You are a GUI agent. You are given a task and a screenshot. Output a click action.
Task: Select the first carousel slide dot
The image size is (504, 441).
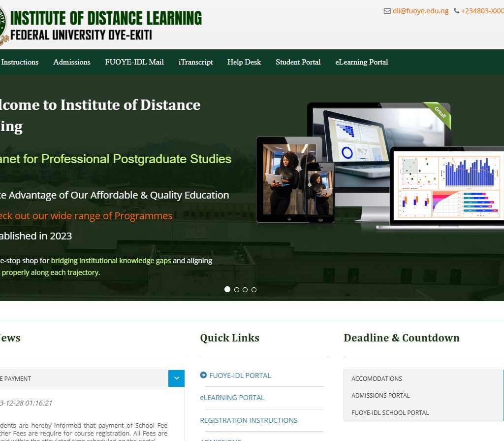coord(227,289)
